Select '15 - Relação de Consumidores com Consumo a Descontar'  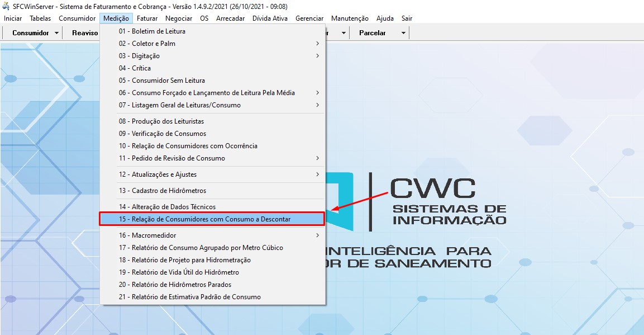pos(211,218)
